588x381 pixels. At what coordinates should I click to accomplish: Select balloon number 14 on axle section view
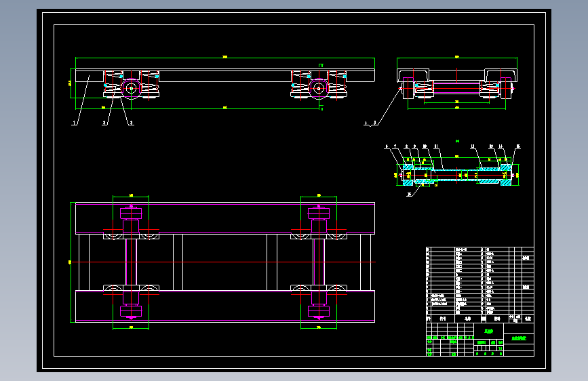(x=501, y=146)
